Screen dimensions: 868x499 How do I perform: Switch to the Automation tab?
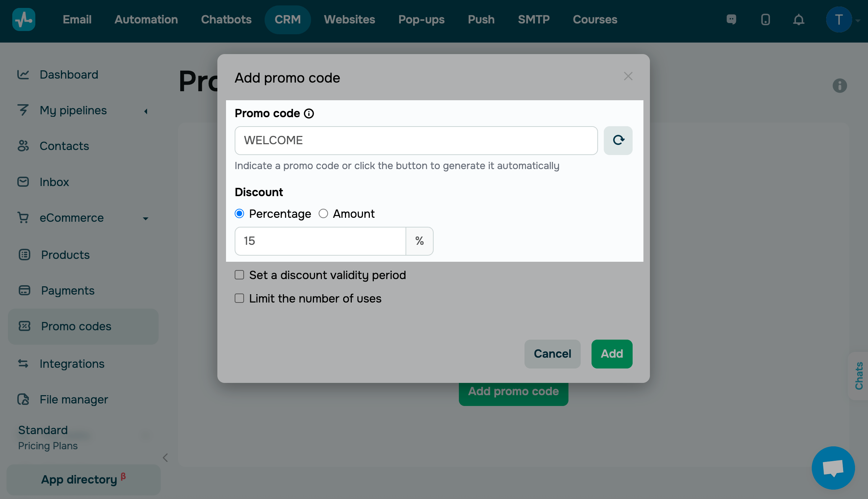click(146, 19)
